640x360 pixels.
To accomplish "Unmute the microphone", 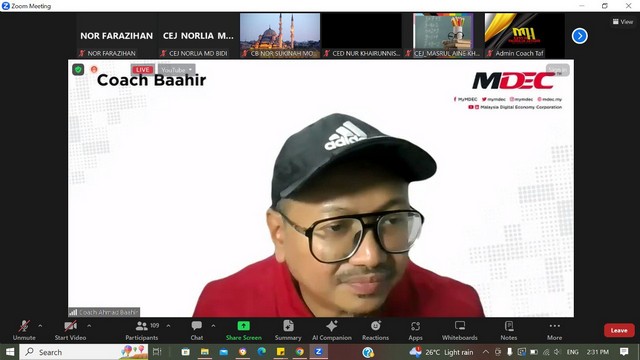I will coord(24,330).
